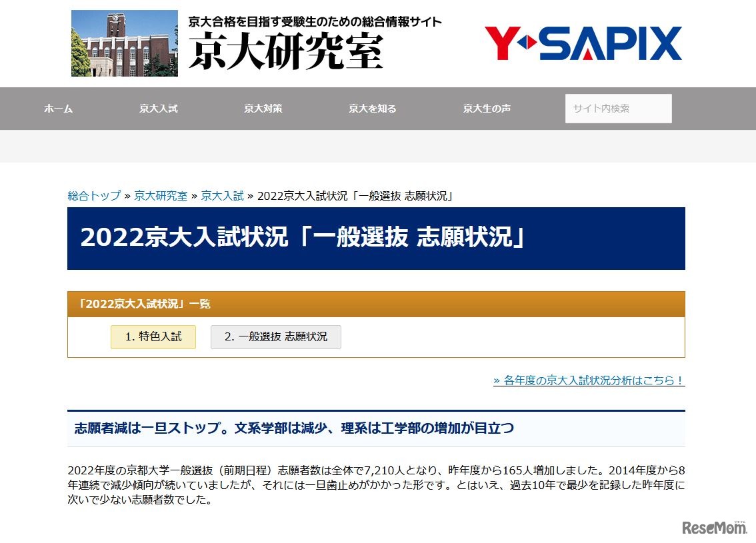
Task: Click the 各年度の京大入試状況分析 link
Action: [x=589, y=380]
